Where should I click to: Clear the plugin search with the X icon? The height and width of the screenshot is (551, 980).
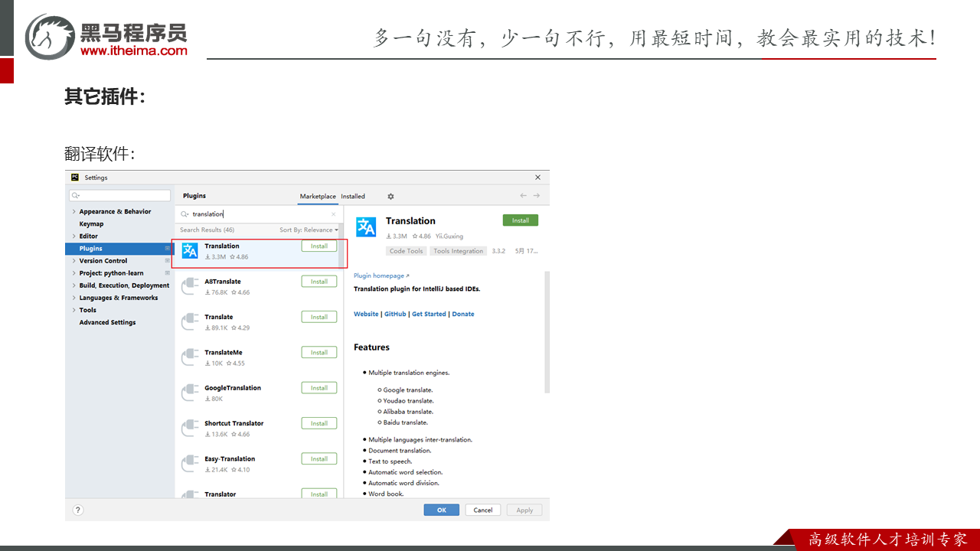point(333,214)
